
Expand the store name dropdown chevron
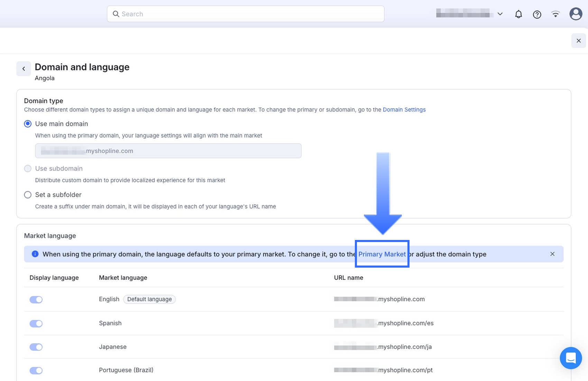(x=500, y=14)
